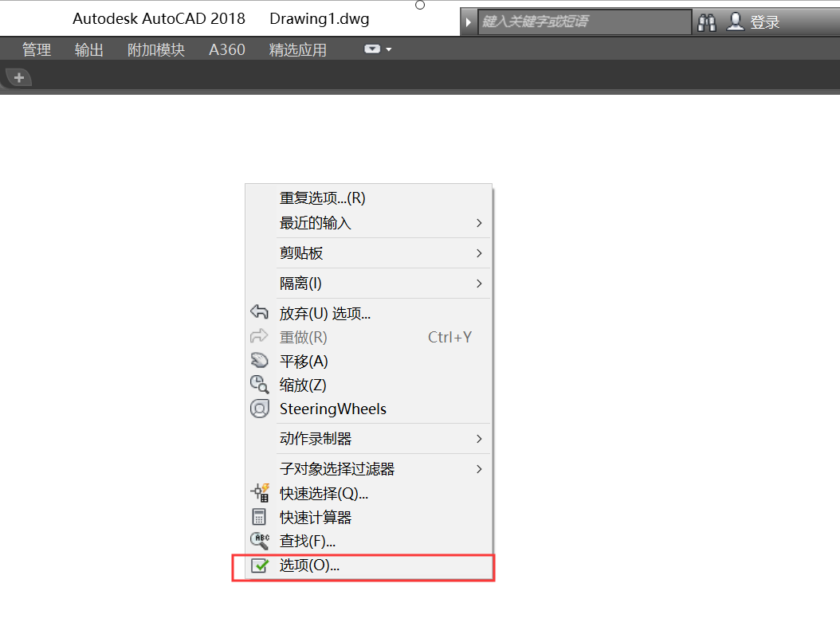Choose 放弃(U) 选项... to undo
This screenshot has width=840, height=626.
tap(368, 313)
